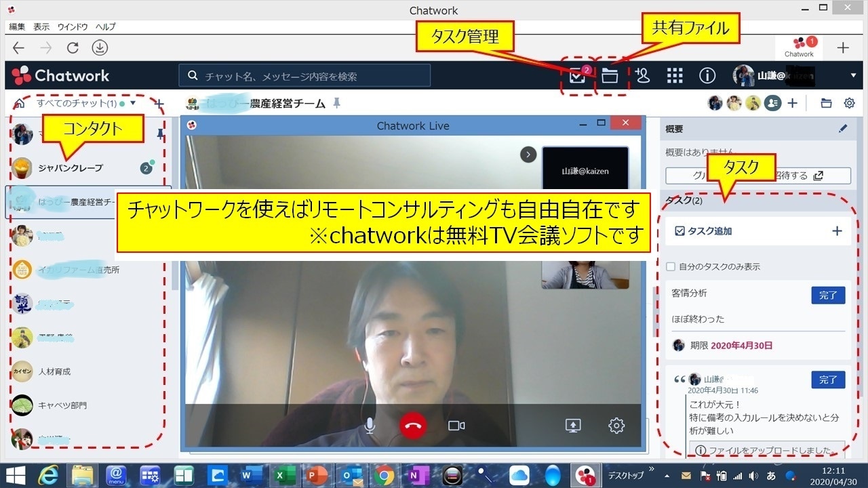Reload the page with the refresh icon
Viewport: 868px width, 488px height.
click(73, 47)
